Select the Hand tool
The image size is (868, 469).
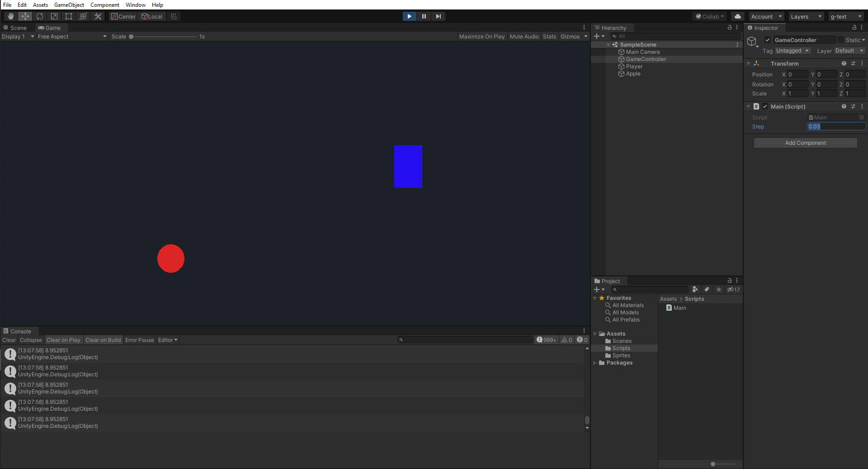(x=11, y=16)
